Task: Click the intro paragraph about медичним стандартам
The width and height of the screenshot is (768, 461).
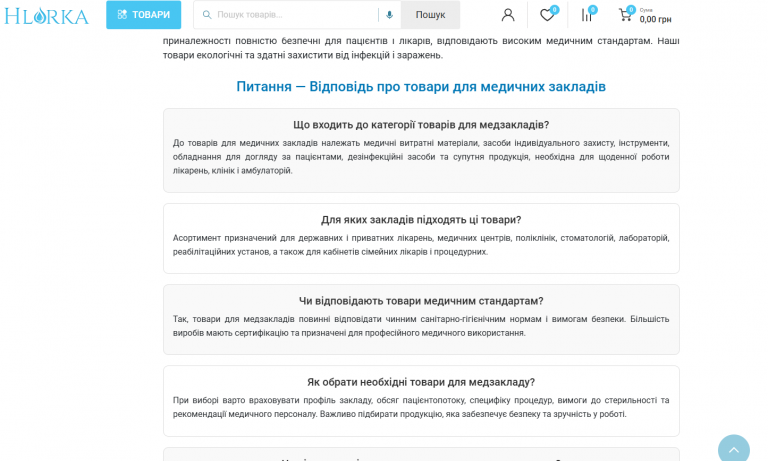Action: pyautogui.click(x=421, y=48)
